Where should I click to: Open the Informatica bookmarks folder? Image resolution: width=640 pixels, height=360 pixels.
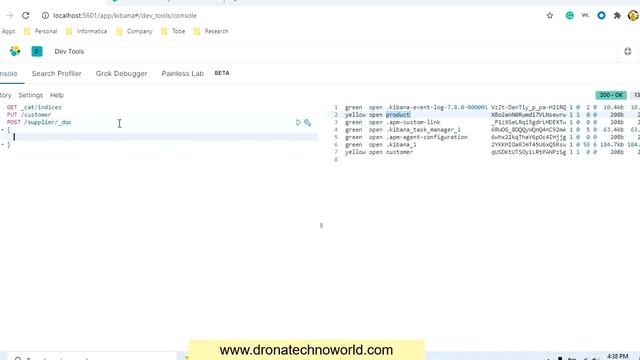pyautogui.click(x=87, y=31)
